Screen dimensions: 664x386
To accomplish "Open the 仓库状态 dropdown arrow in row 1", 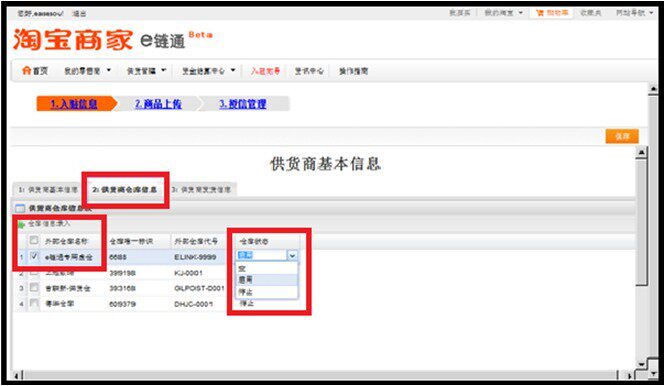I will pyautogui.click(x=292, y=255).
